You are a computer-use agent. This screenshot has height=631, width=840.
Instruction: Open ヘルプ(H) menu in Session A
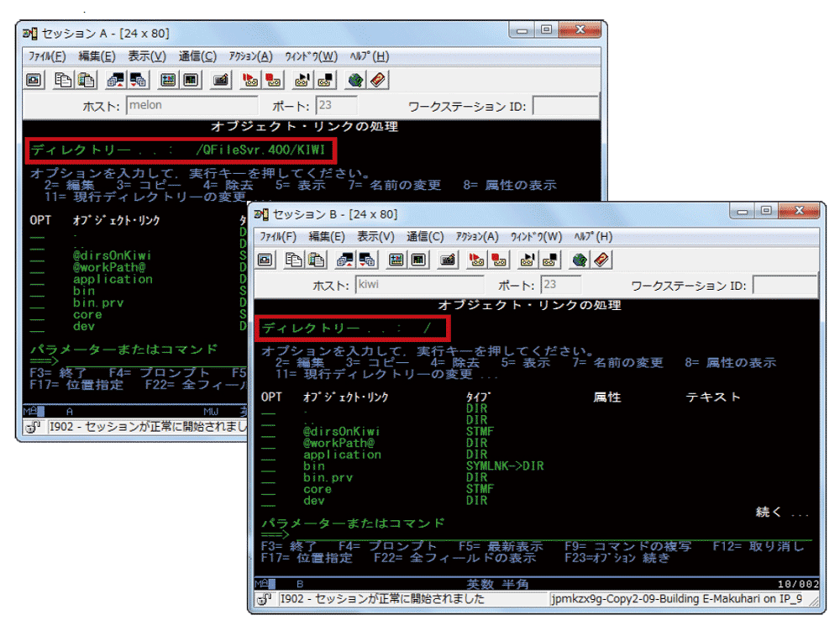(369, 56)
